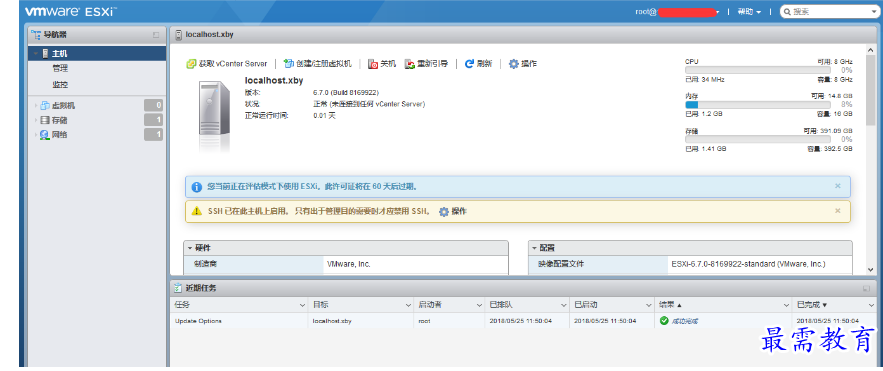Click the reboot (重新引导) icon

pyautogui.click(x=410, y=64)
